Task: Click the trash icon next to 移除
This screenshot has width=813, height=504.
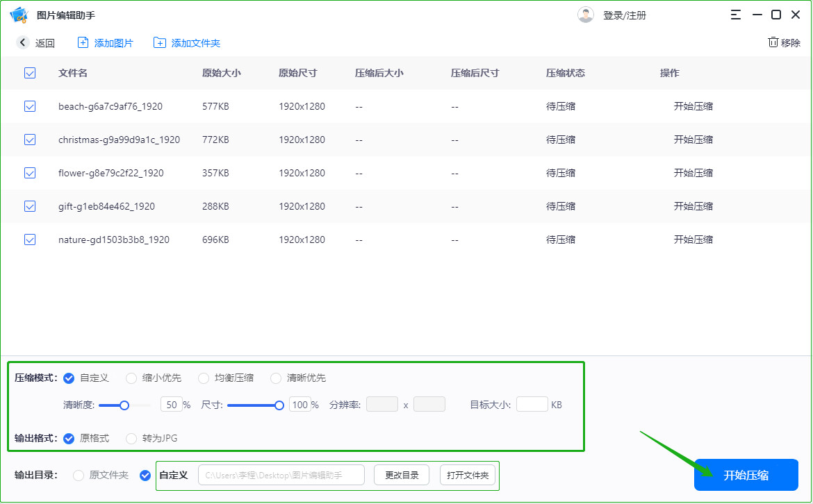Action: click(x=773, y=42)
